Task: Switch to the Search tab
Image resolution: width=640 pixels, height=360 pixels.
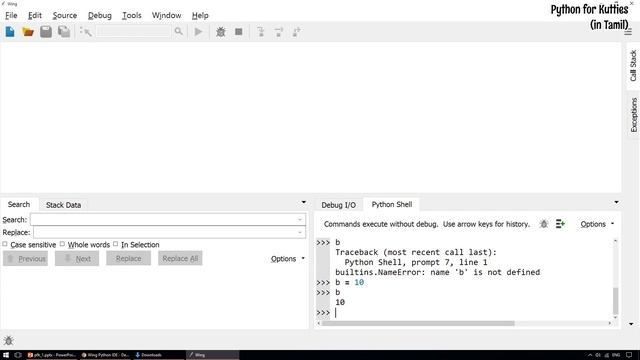Action: pyautogui.click(x=19, y=204)
